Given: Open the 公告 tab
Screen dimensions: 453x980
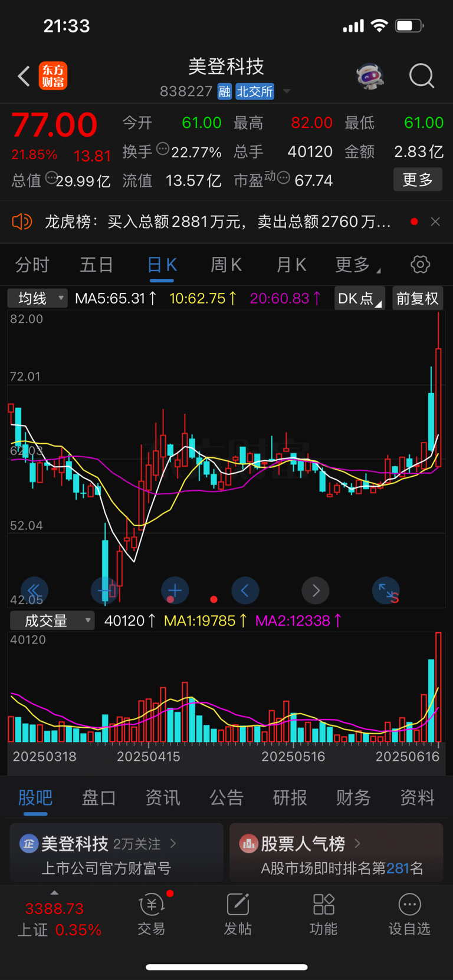Looking at the screenshot, I should pos(226,797).
